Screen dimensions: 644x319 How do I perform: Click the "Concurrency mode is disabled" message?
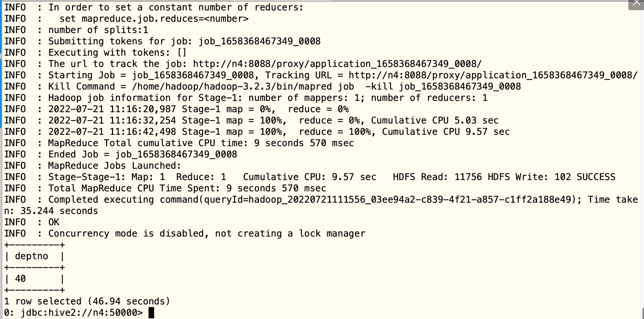click(207, 234)
